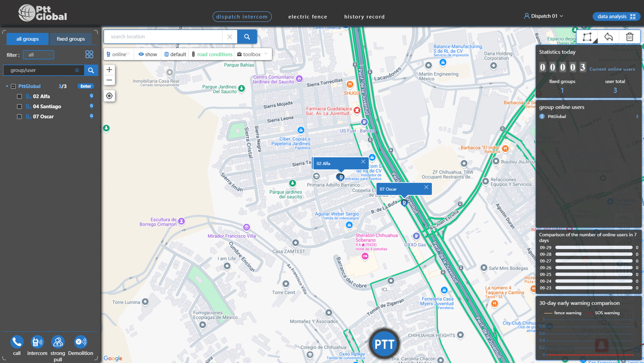Image resolution: width=644 pixels, height=363 pixels.
Task: Open the Google logo link on map
Action: click(x=113, y=358)
